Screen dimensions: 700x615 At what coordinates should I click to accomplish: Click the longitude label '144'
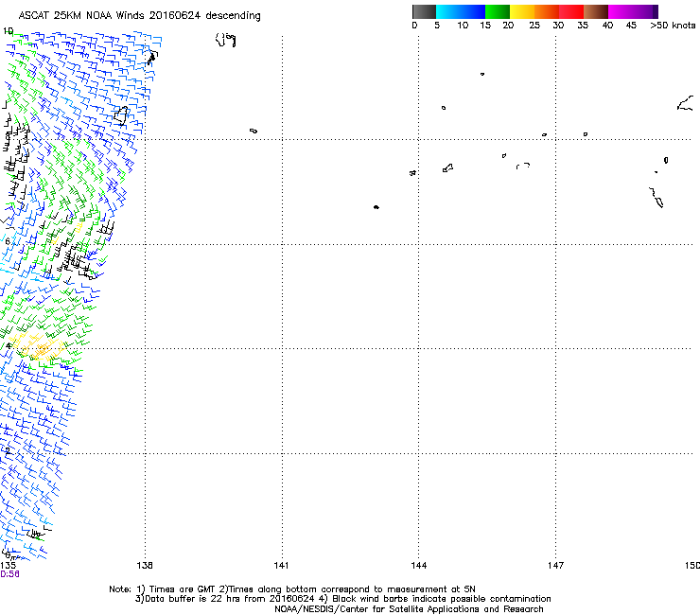tap(418, 566)
